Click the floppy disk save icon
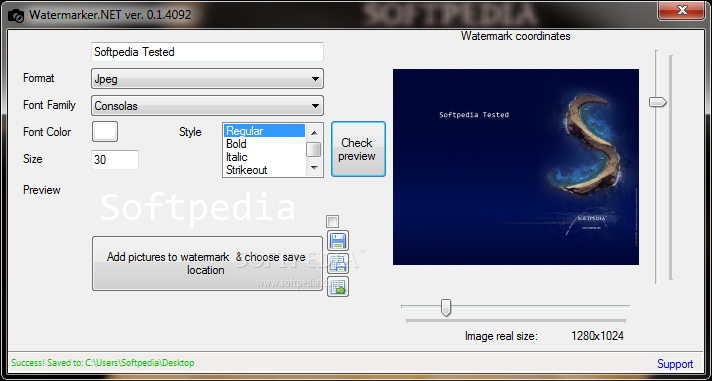This screenshot has width=712, height=381. 338,241
